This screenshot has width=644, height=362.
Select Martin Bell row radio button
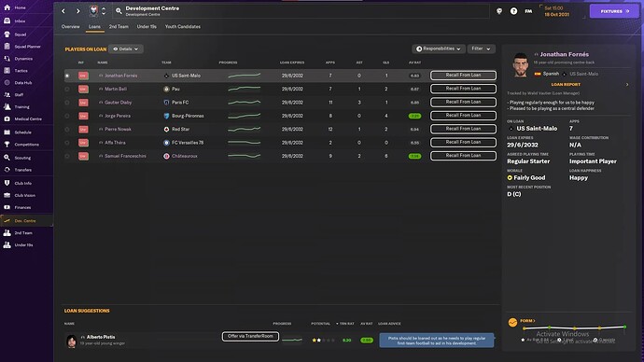(x=67, y=89)
